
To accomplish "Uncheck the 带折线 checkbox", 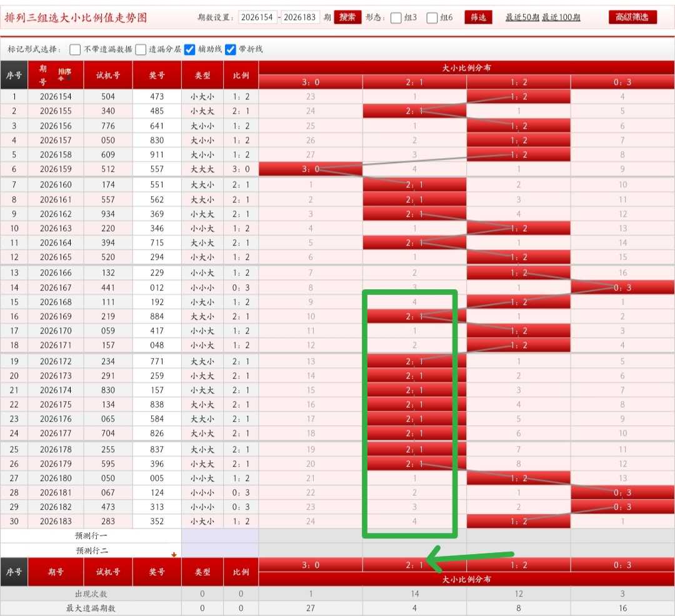I will point(231,49).
